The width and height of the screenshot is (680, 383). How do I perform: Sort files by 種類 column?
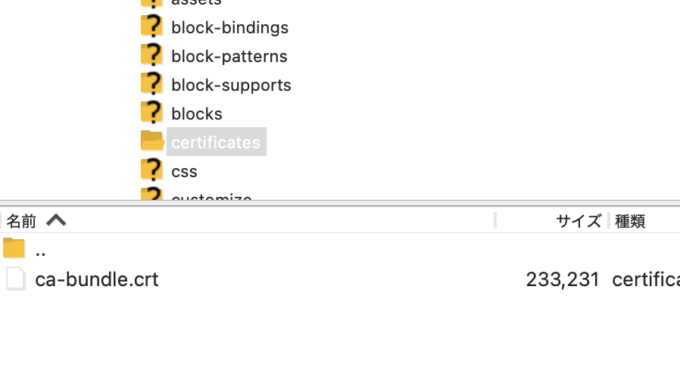(630, 221)
